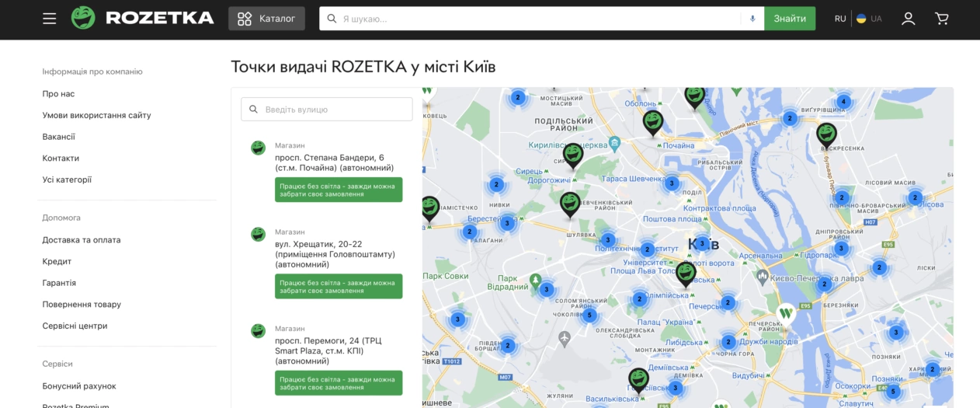Open cluster 3 near Політехнічний інститут
The image size is (980, 408).
(608, 240)
